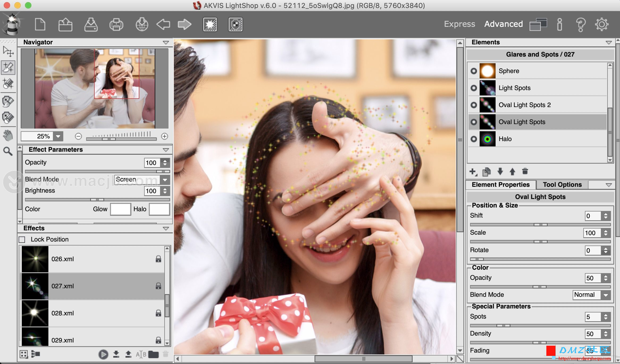The width and height of the screenshot is (620, 364).
Task: Select the 026.xml effect
Action: 93,259
